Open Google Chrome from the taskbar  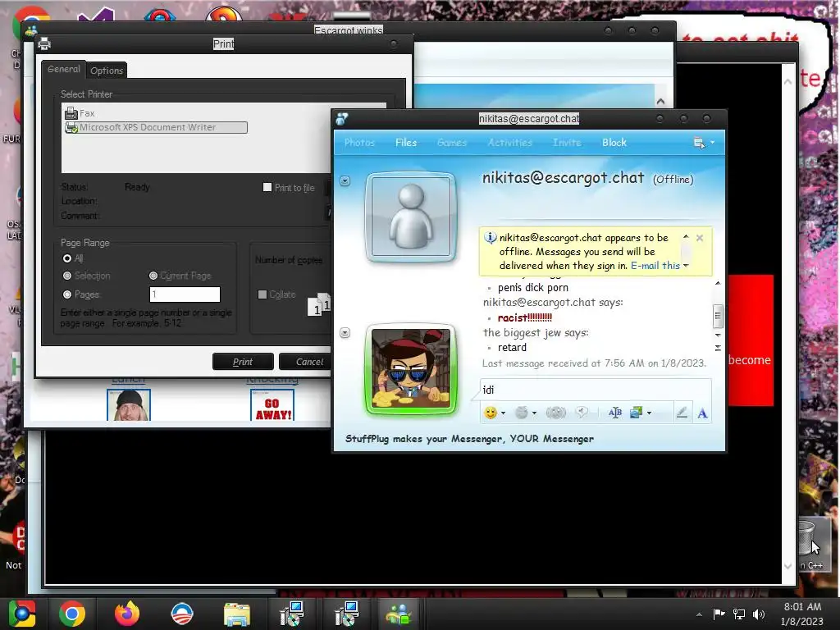pyautogui.click(x=72, y=614)
